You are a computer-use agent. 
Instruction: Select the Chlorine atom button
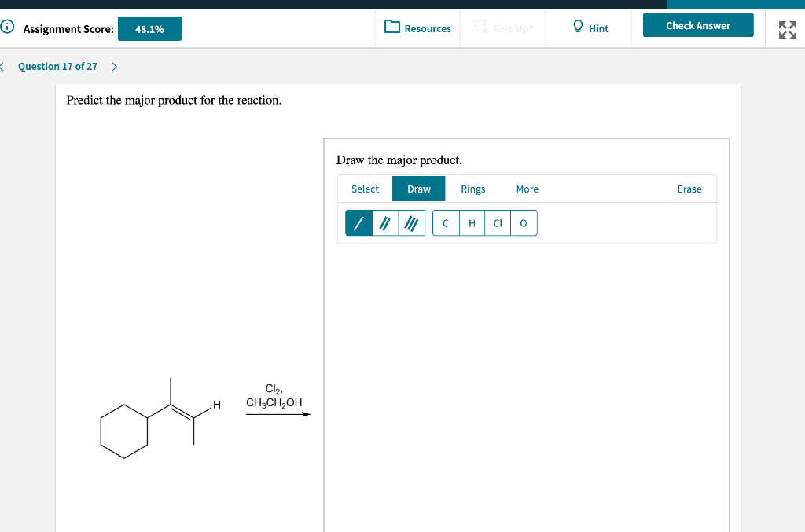pos(497,222)
